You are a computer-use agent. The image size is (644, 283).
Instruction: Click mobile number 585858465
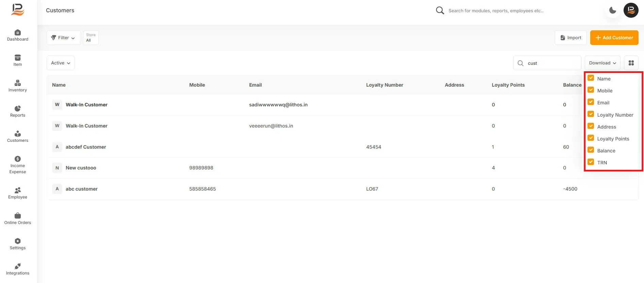pos(203,189)
